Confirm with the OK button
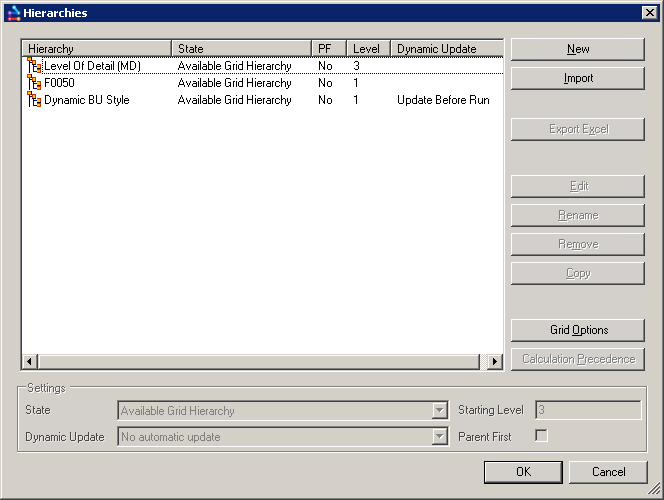 pyautogui.click(x=523, y=472)
